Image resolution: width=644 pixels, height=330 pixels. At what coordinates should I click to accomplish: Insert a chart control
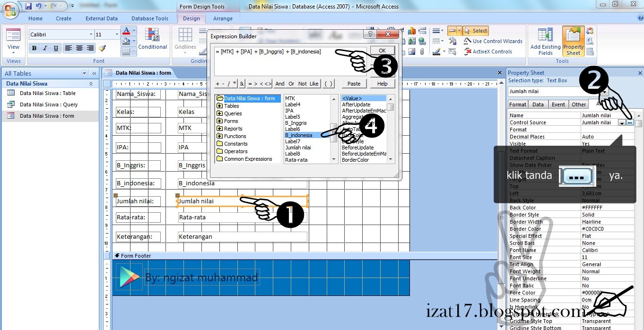tap(411, 31)
